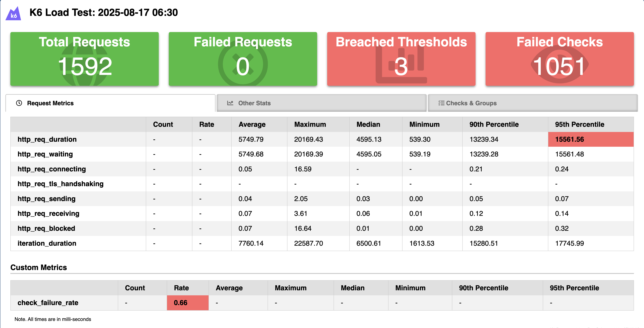
Task: Click the 15561.48 value for http_req_waiting
Action: 570,154
